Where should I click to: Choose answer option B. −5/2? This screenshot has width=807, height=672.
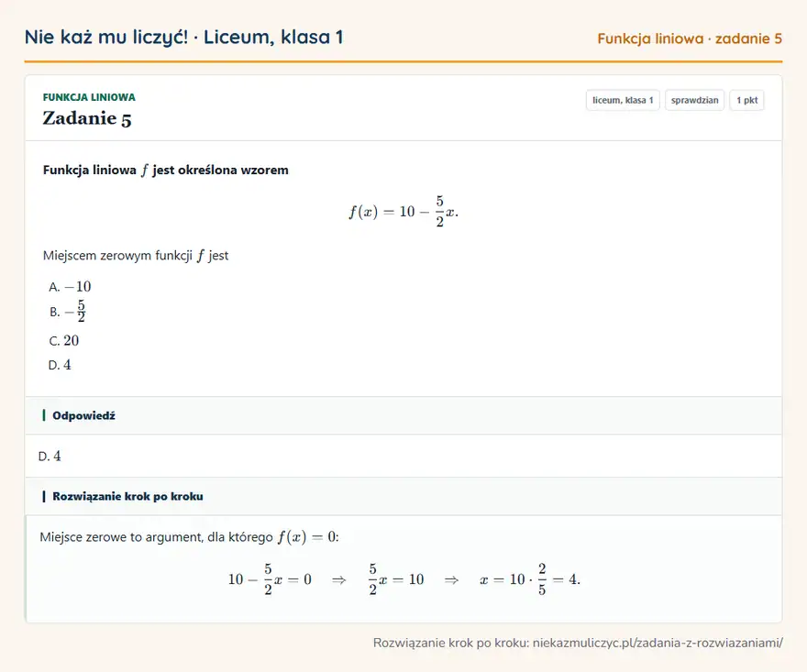(68, 312)
